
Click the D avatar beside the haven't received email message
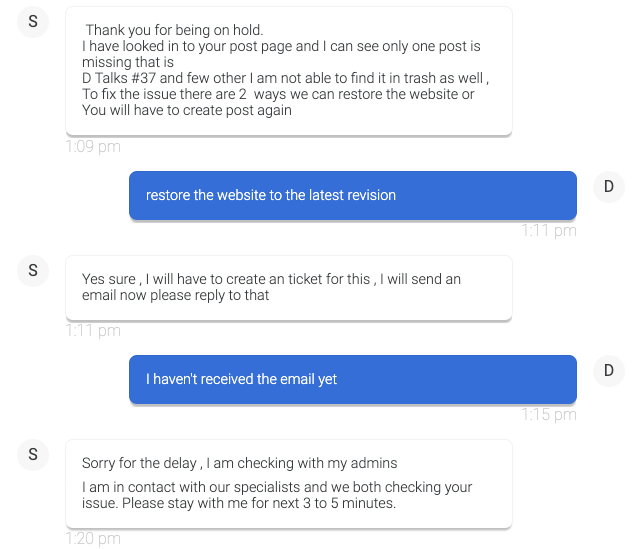(608, 371)
